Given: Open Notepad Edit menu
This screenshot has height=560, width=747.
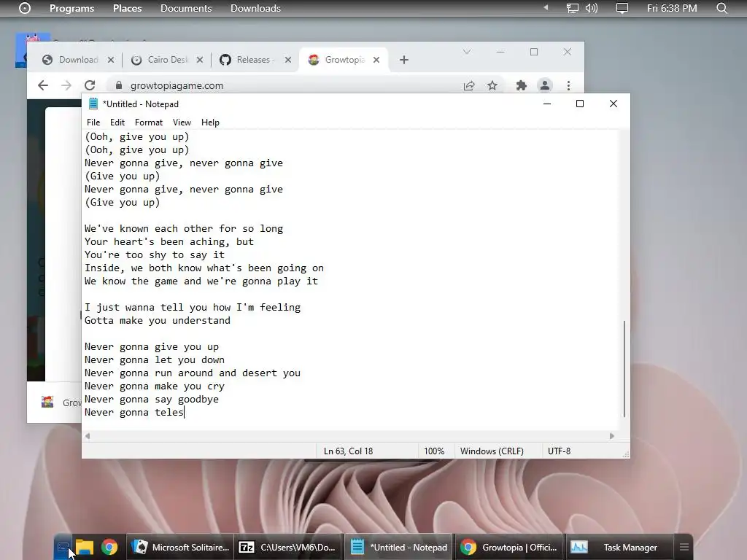Looking at the screenshot, I should [x=117, y=122].
